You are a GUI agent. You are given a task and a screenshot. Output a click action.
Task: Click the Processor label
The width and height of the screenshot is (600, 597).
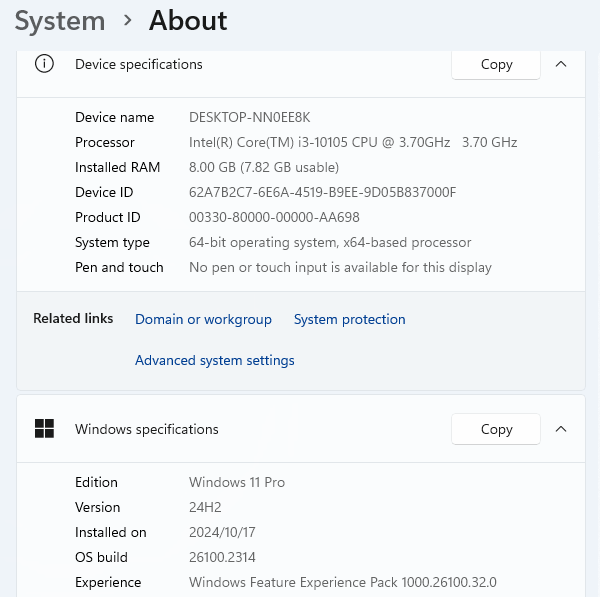pyautogui.click(x=105, y=142)
